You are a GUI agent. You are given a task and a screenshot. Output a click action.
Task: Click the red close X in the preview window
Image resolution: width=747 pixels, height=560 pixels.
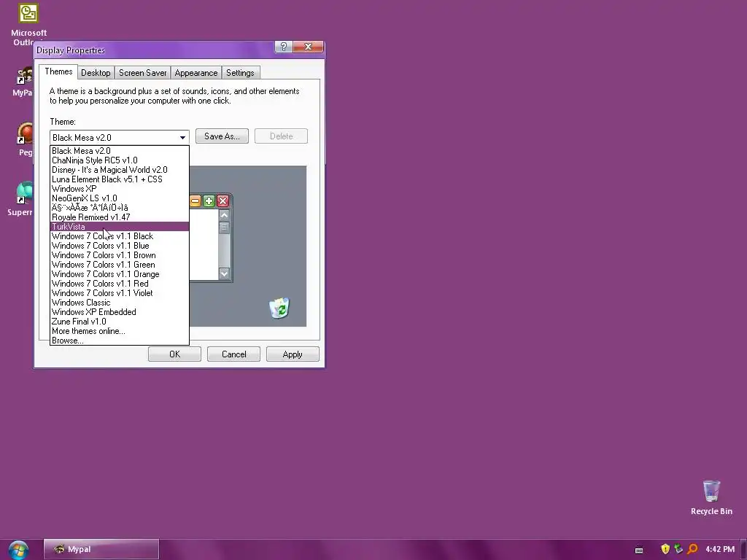[222, 201]
